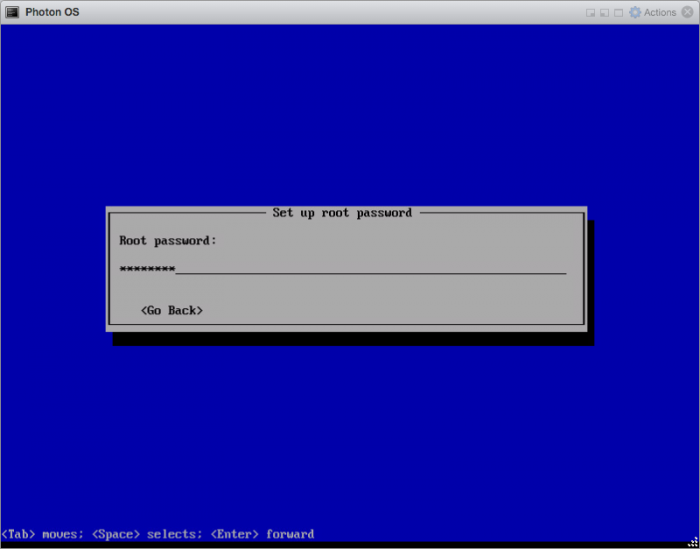Click the first console window-size icon
This screenshot has width=700, height=549.
[590, 13]
